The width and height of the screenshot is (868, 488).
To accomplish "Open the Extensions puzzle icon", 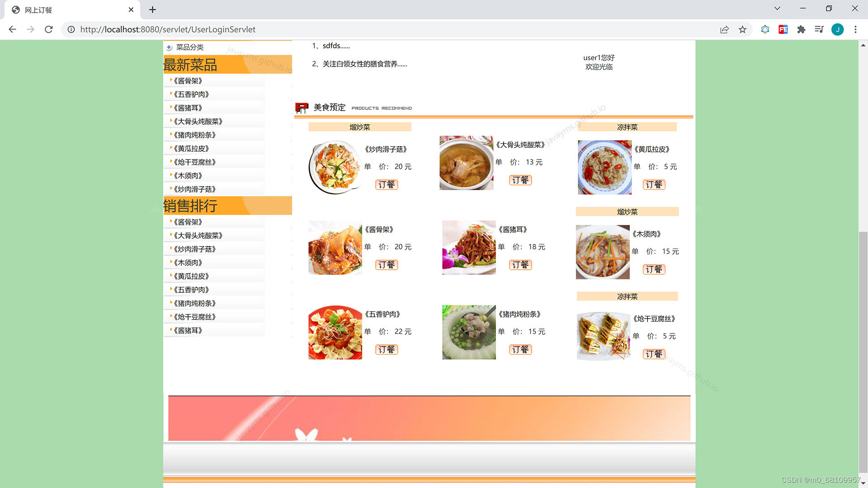I will click(801, 29).
